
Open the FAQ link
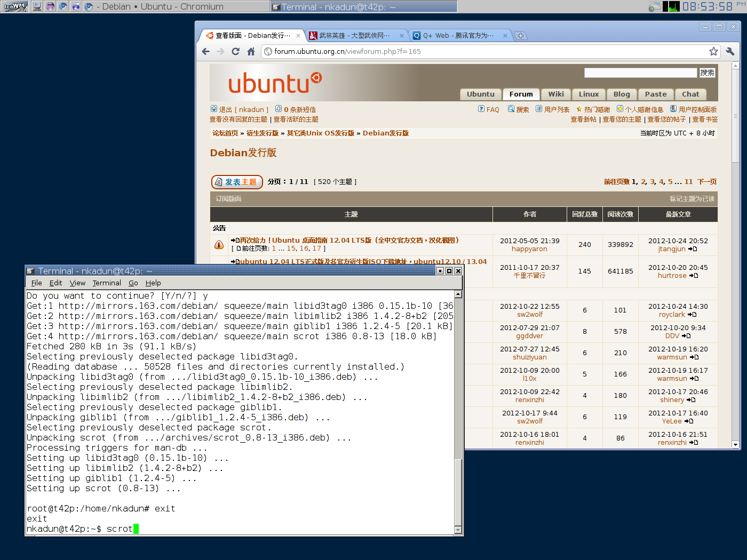tap(489, 109)
